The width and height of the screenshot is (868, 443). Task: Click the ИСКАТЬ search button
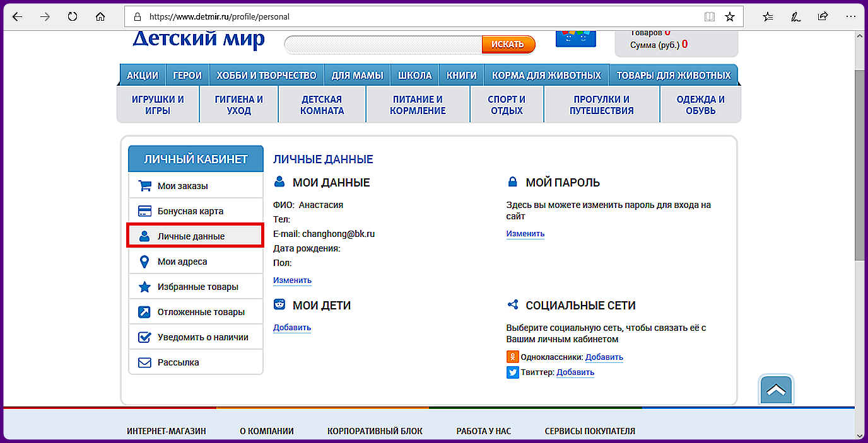[508, 44]
